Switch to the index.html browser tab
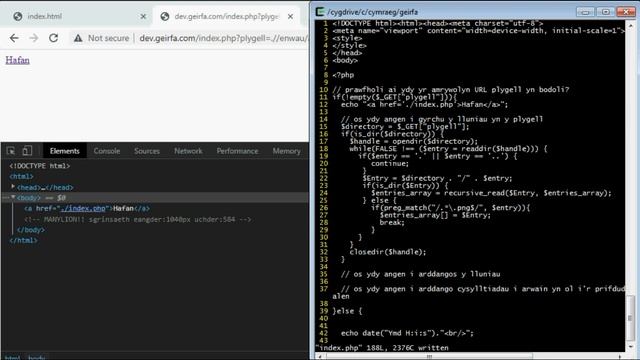640x360 pixels. (77, 16)
